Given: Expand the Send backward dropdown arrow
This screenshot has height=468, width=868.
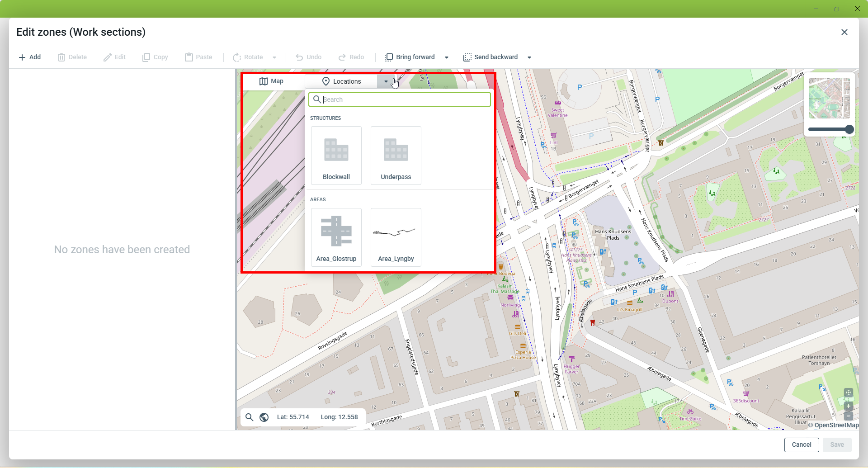Looking at the screenshot, I should coord(529,57).
